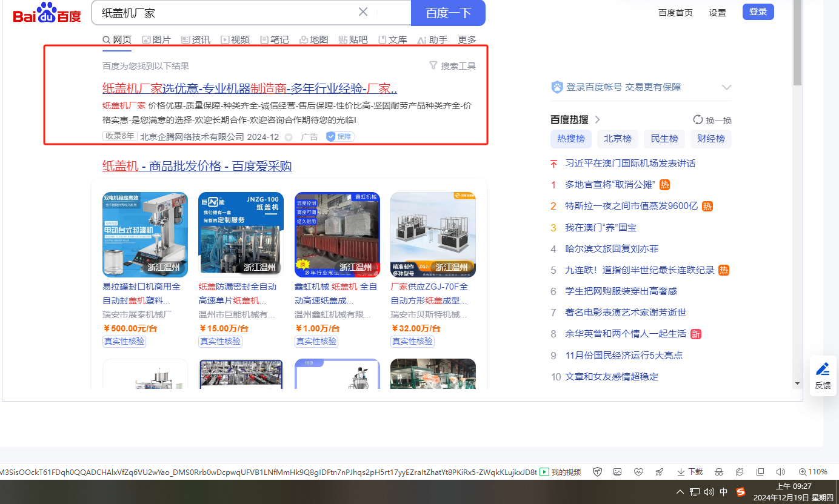Screen dimensions: 839x504
Task: Clear the search box with the X icon
Action: click(x=363, y=12)
